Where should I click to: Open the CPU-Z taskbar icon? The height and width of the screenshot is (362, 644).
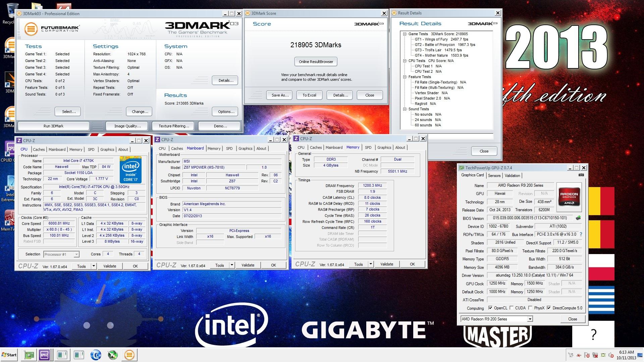[44, 355]
